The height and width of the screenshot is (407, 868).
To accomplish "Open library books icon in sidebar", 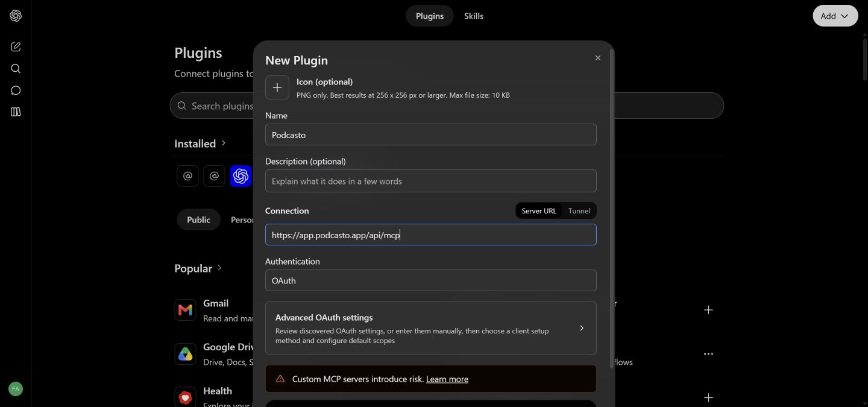I will coord(16,112).
